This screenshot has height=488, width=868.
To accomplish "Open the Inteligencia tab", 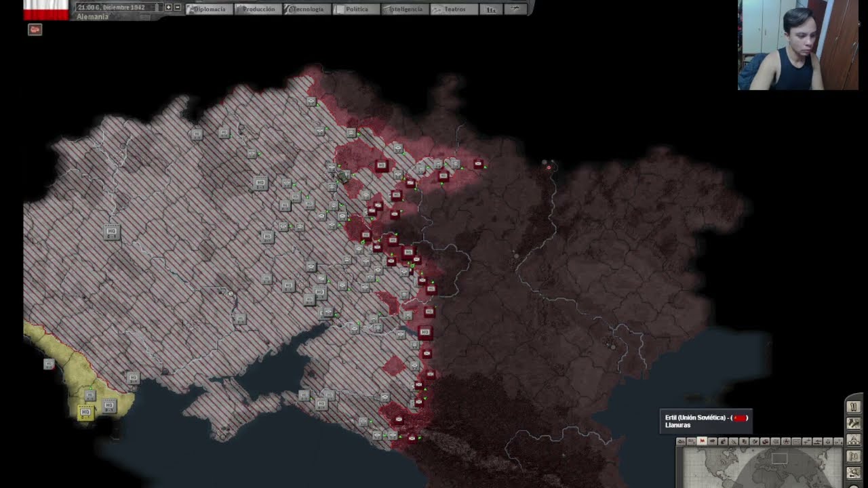I will pos(405,9).
